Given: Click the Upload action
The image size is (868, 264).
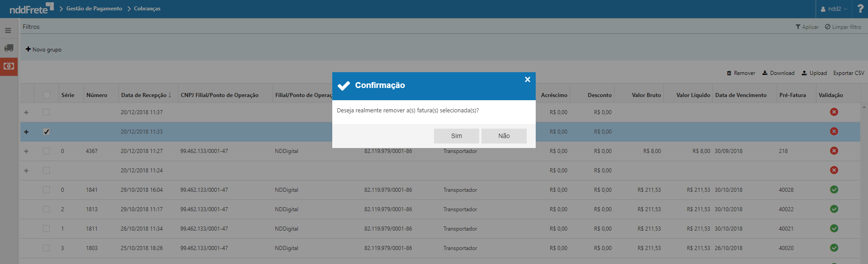Looking at the screenshot, I should (x=814, y=73).
